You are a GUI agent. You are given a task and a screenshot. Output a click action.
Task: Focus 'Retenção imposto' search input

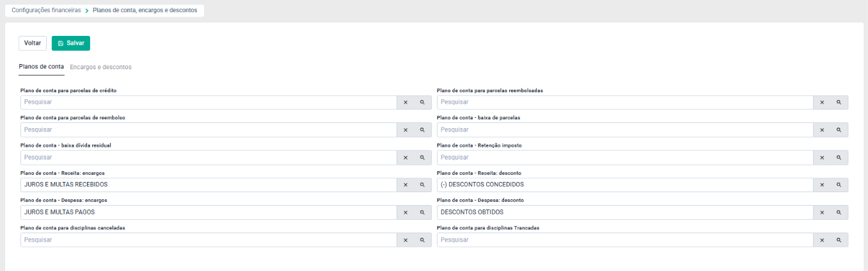point(625,158)
